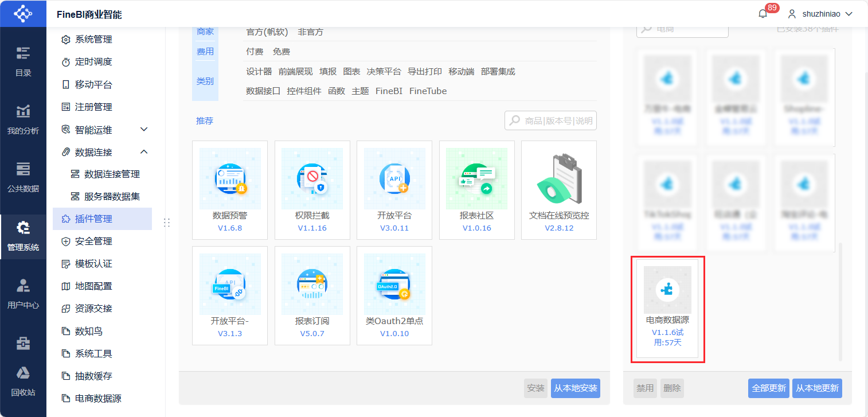Select the 前端展现 category filter

(296, 72)
